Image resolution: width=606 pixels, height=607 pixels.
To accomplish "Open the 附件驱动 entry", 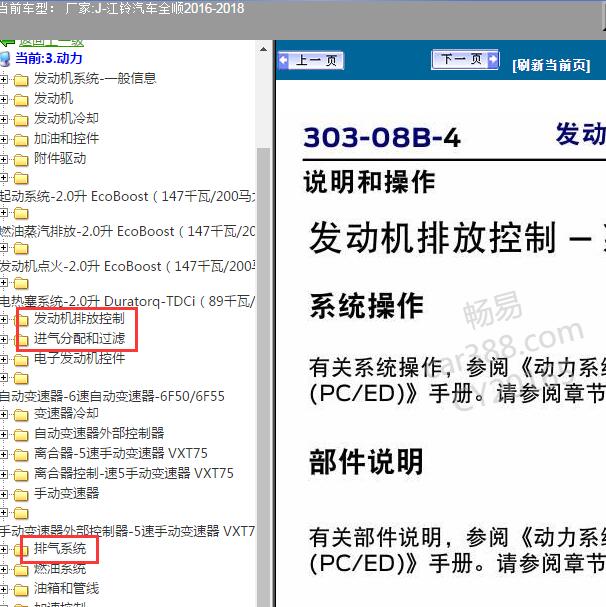I will 60,158.
